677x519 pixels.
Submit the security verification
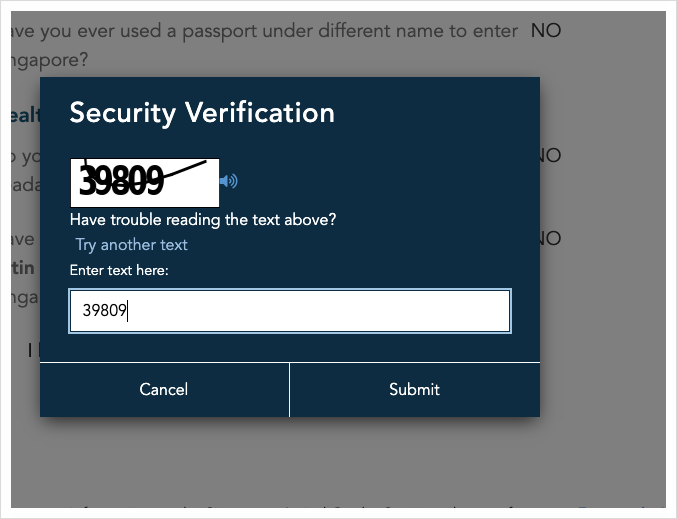414,389
